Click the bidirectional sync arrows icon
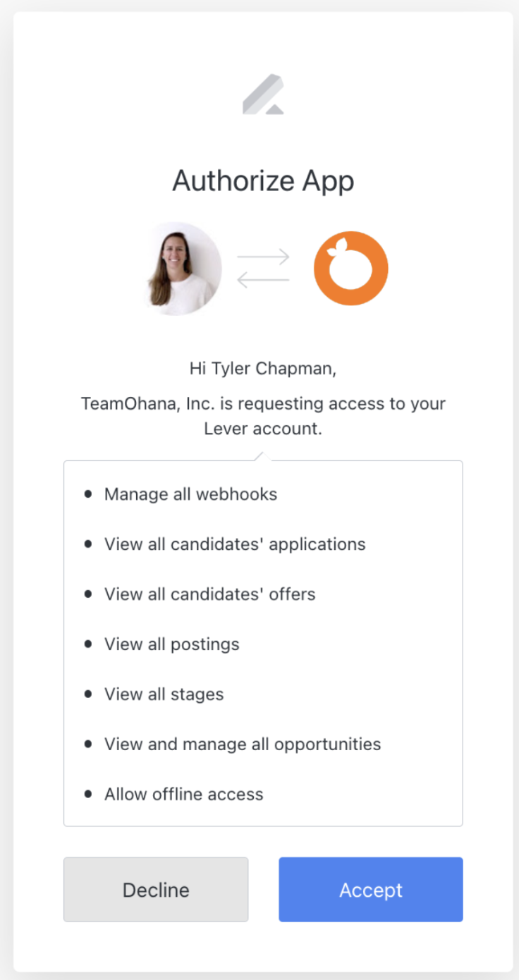 [x=264, y=267]
